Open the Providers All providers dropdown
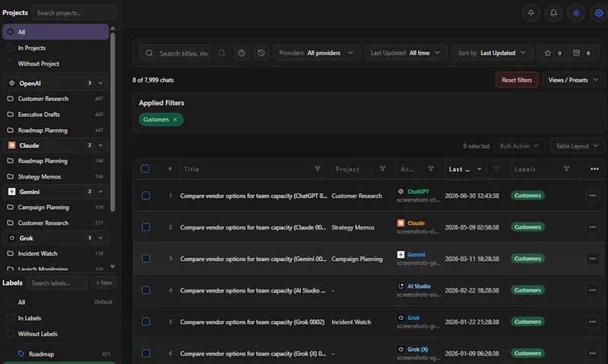Screen dimensions: 608x364 [317, 53]
